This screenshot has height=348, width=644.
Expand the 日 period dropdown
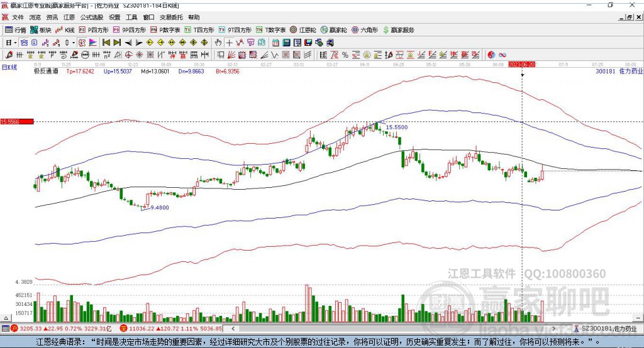15,43
